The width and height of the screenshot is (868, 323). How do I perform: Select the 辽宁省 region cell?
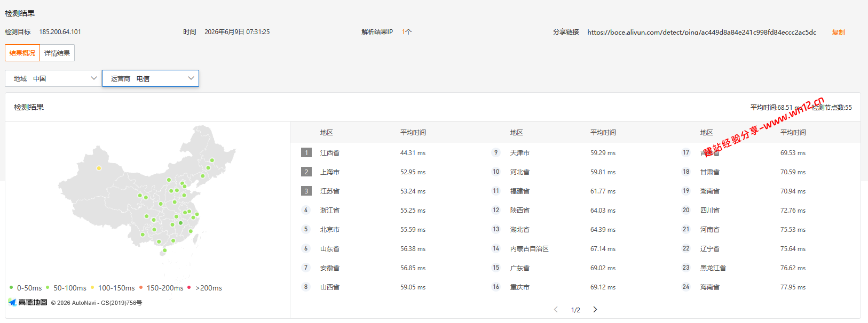710,249
